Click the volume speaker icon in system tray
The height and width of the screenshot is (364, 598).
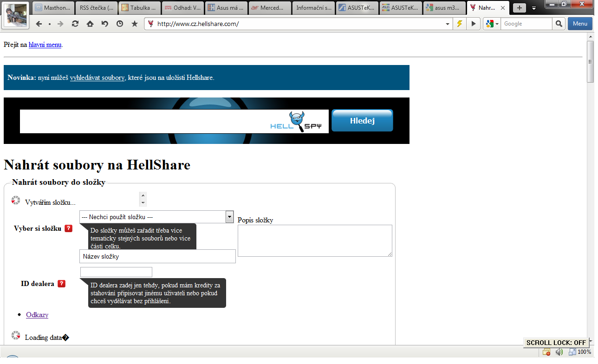pyautogui.click(x=559, y=352)
